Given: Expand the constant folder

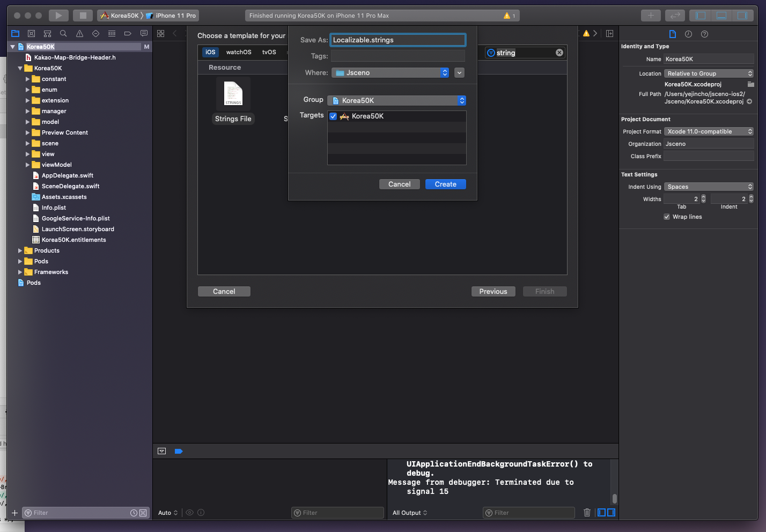Looking at the screenshot, I should click(x=27, y=79).
